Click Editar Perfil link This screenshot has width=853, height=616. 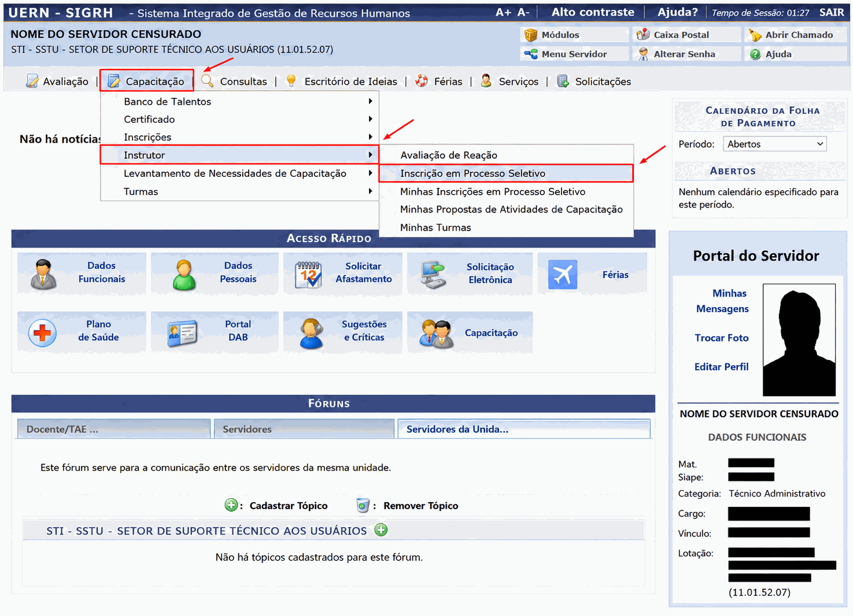tap(721, 367)
